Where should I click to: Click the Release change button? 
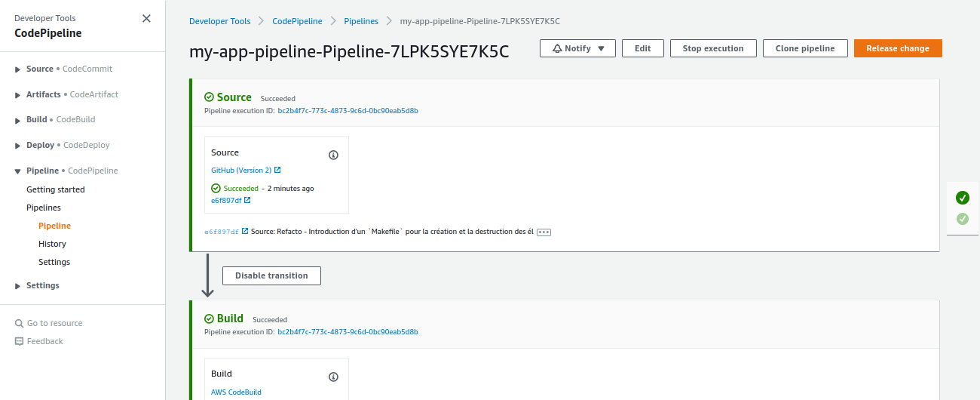[x=897, y=48]
